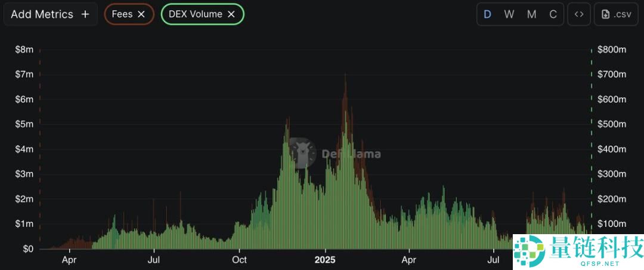Remove the Fees metric with its X
644x270 pixels.
pos(141,14)
